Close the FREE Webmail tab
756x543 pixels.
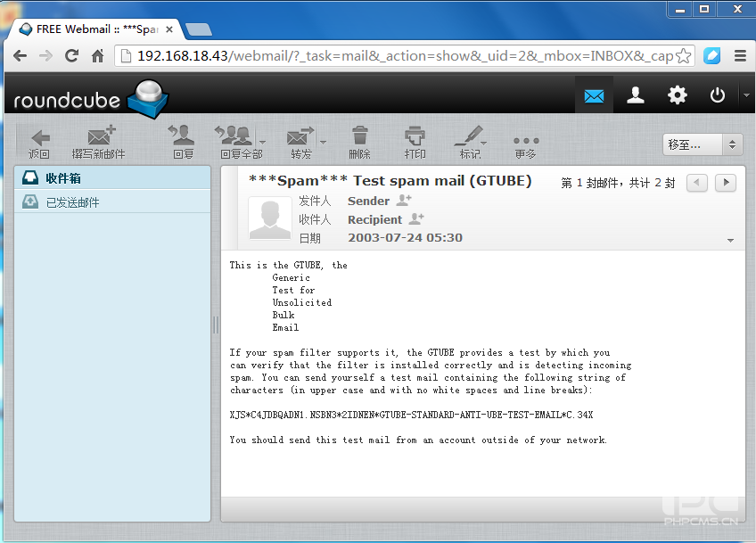(x=169, y=29)
